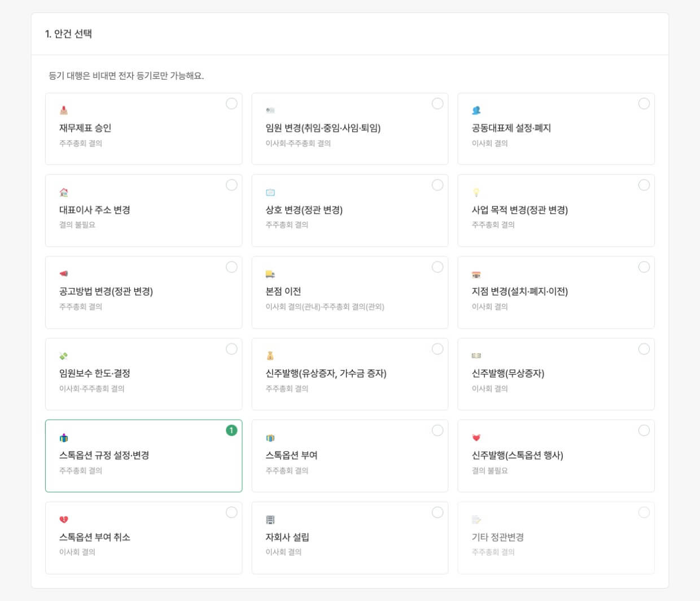Select the 임원보수 한도·결정 card
The image size is (700, 601).
[143, 374]
